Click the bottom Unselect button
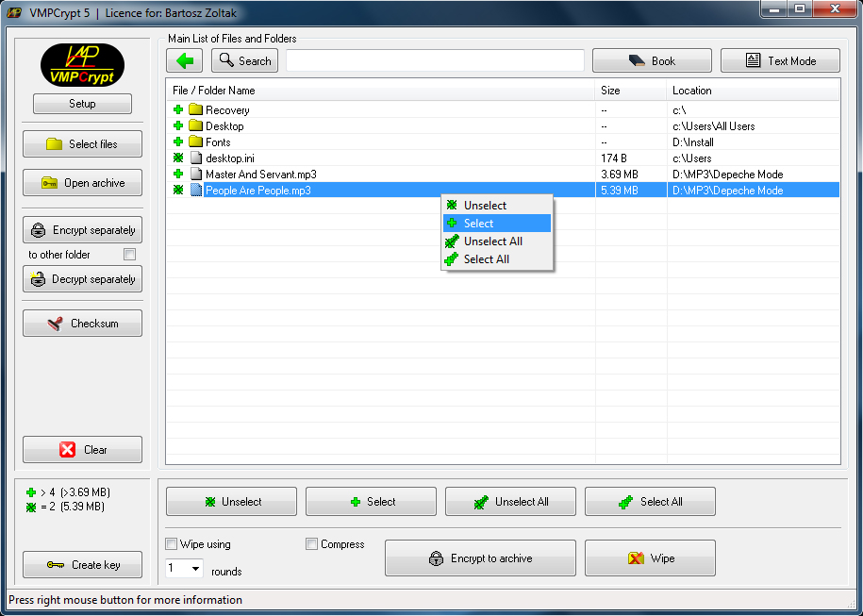 click(232, 502)
